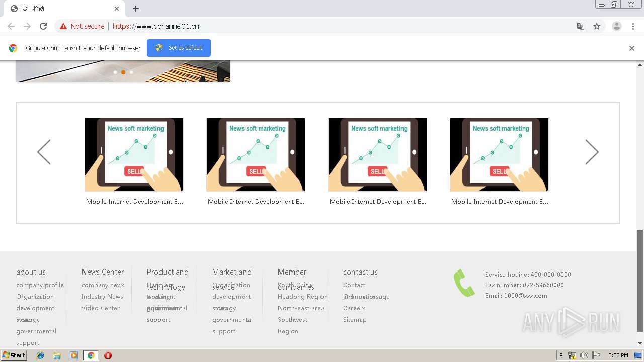Select the orange active slider dot

[x=123, y=72]
